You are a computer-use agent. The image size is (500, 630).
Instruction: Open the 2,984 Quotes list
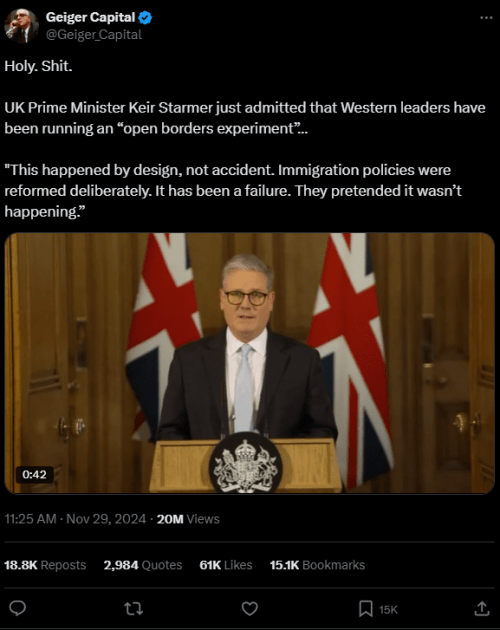point(143,565)
